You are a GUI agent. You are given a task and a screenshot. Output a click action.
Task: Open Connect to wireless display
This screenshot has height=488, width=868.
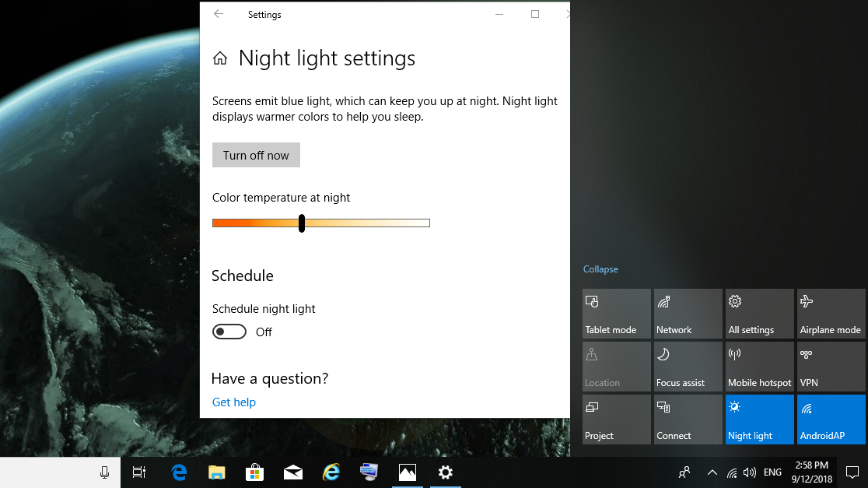tap(688, 419)
